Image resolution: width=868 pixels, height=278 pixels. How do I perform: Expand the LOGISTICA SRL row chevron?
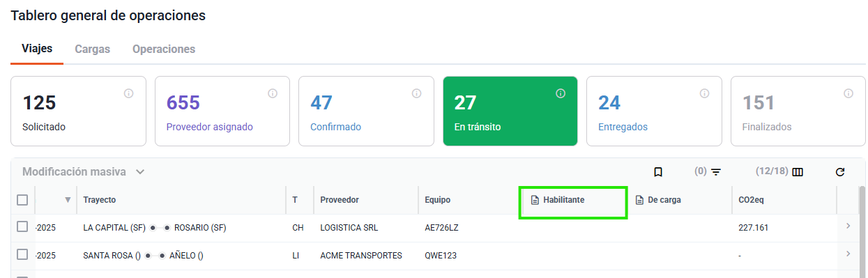coord(848,226)
